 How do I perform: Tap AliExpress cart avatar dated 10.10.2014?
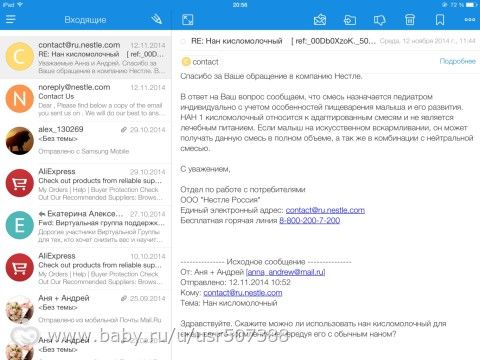coord(20,267)
